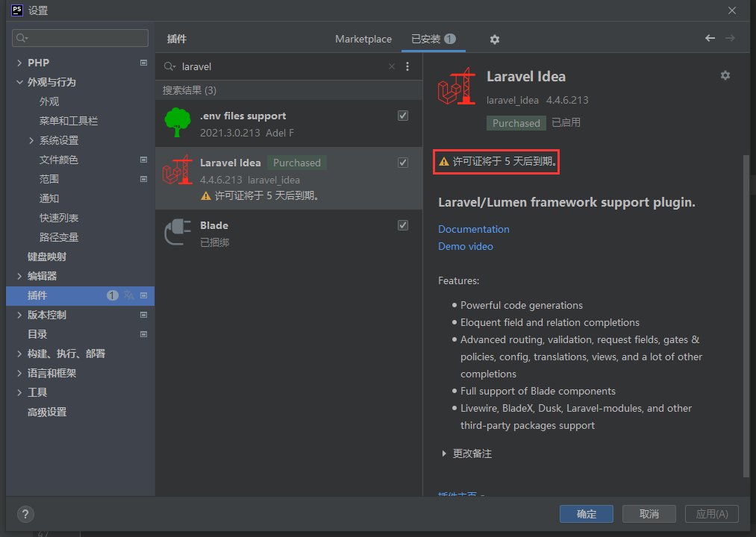This screenshot has height=537, width=756.
Task: Open the Documentation link
Action: [473, 230]
